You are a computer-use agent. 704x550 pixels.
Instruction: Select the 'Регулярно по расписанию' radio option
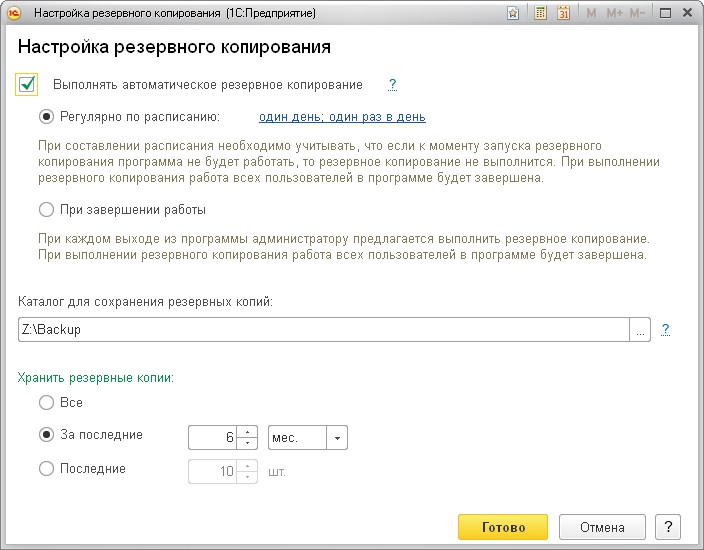(46, 117)
